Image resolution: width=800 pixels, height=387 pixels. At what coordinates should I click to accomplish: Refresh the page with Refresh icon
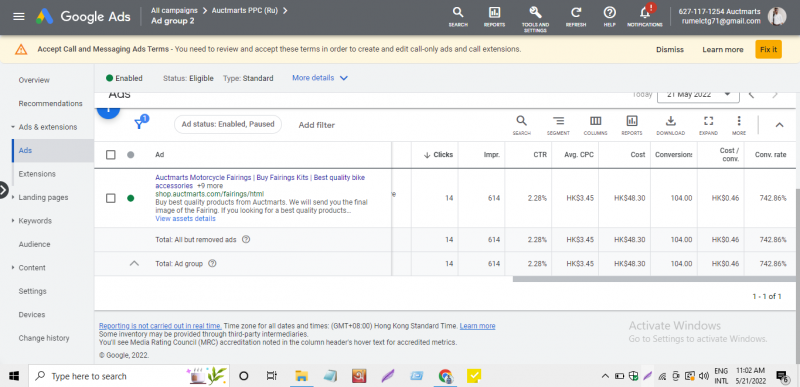[576, 17]
